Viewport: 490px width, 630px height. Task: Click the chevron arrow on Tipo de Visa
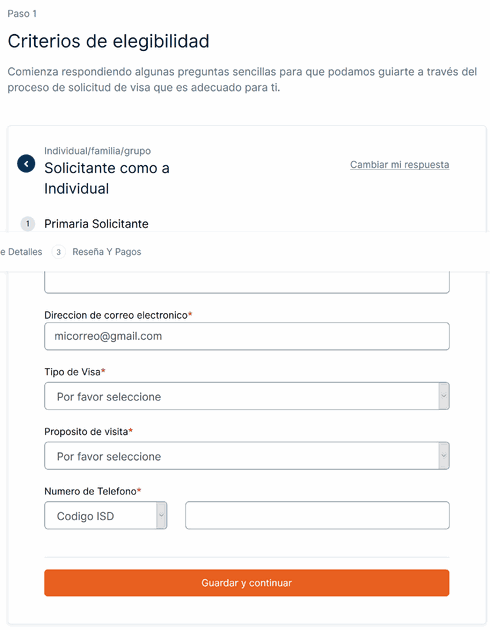click(444, 396)
